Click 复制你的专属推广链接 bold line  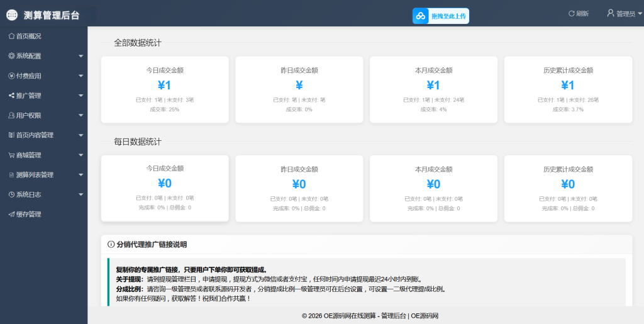[x=192, y=270]
